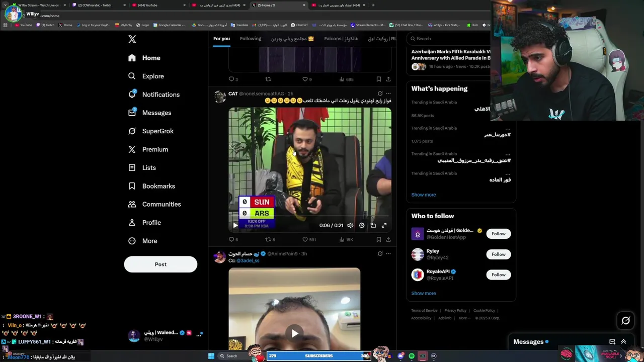The image size is (644, 362).
Task: Click Grok icon on @AnimePain9 post
Action: coord(380,254)
